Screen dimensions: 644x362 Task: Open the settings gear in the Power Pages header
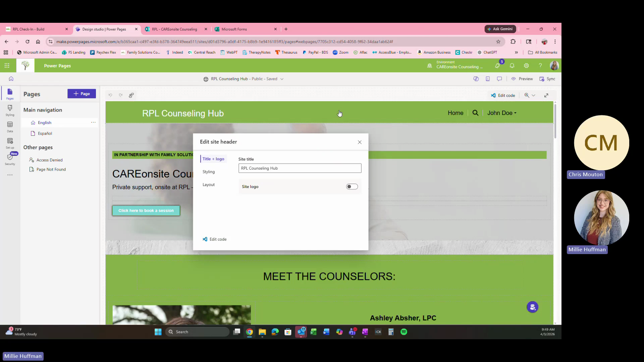[526, 66]
